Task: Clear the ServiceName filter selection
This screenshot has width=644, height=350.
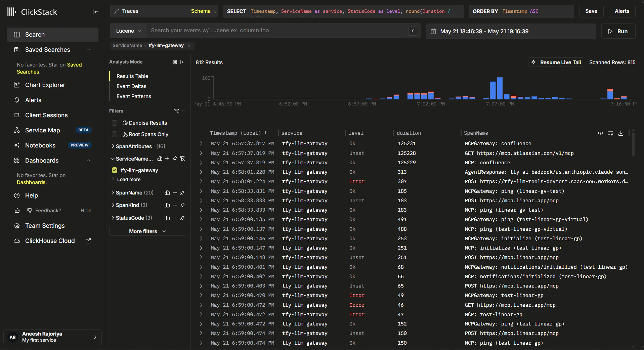Action: (182, 159)
